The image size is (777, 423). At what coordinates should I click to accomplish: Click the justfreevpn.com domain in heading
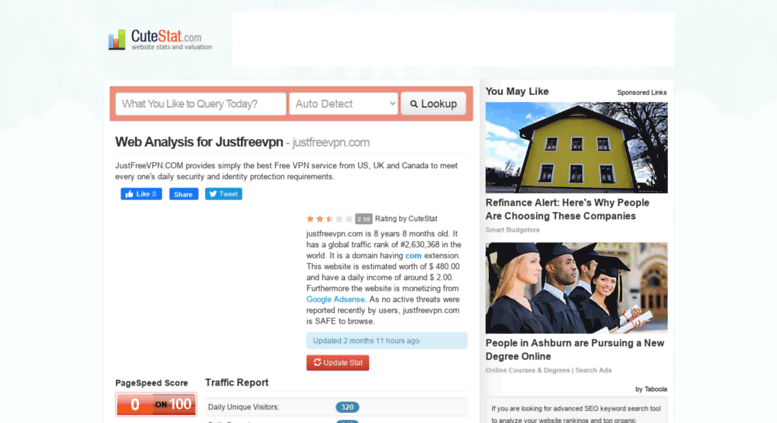331,143
